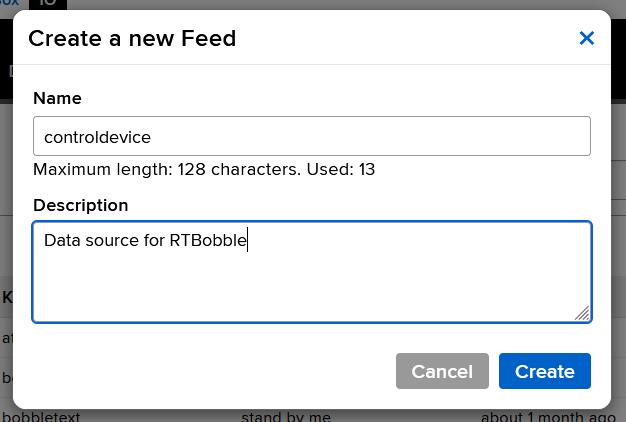Select the IO tab behind the dialog

click(48, 4)
